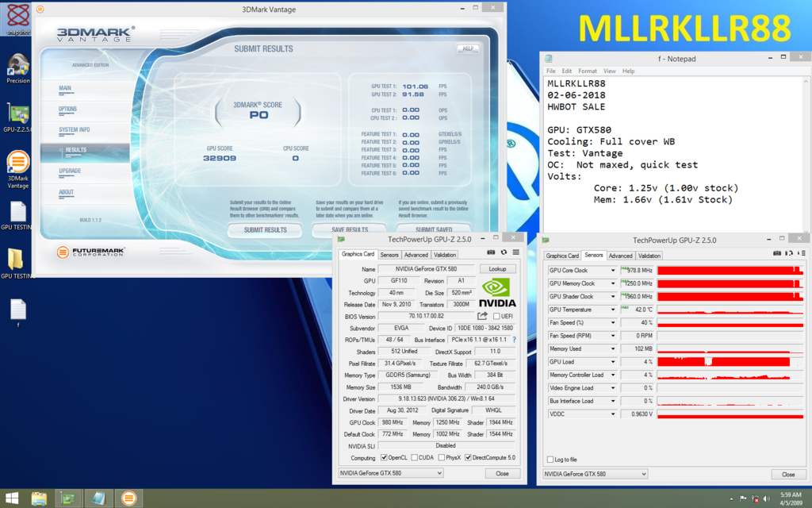Open the GPU selector dropdown in Graphics Card window
Screen dimensions: 812x508
tap(391, 473)
